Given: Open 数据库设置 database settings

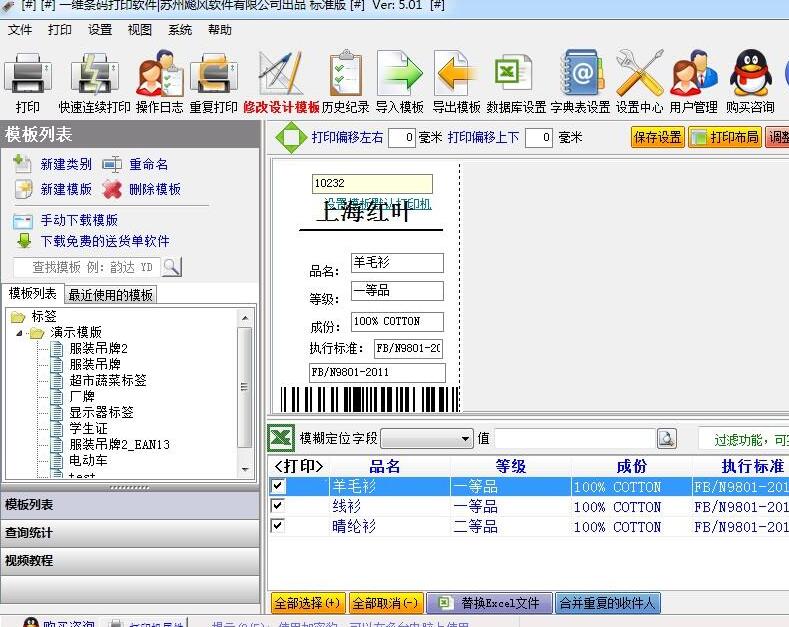Looking at the screenshot, I should tap(513, 74).
